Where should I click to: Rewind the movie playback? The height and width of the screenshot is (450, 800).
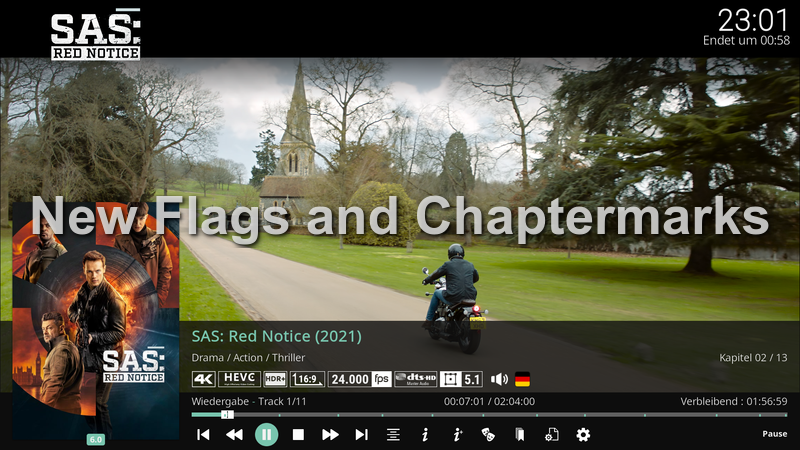coord(234,435)
